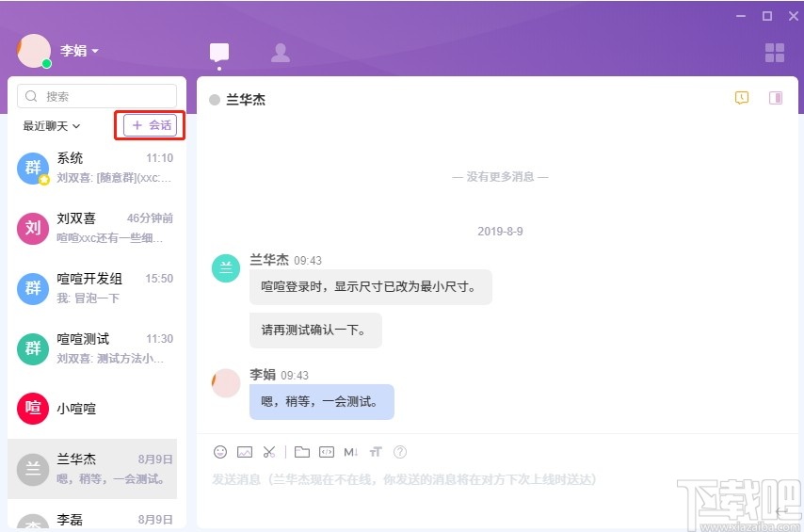Screen dimensions: 804x532
Task: Click sender name 李娟 above message
Action: click(x=263, y=375)
